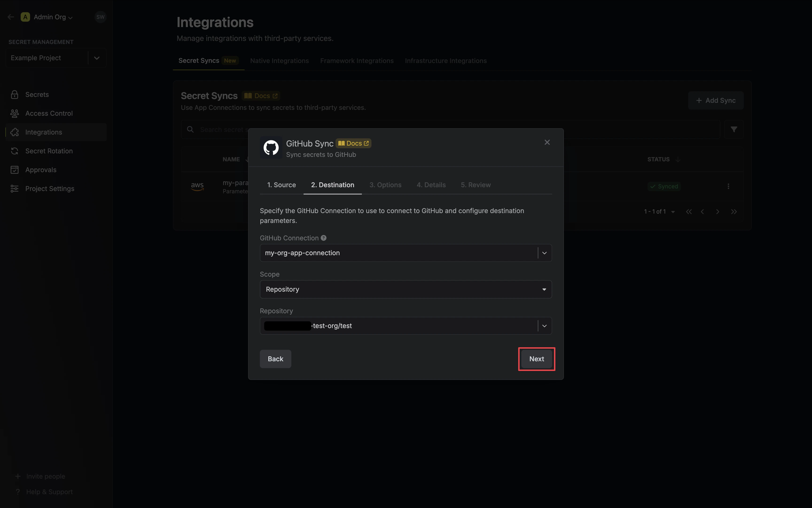
Task: Open Secret Rotation in the sidebar
Action: pyautogui.click(x=56, y=151)
